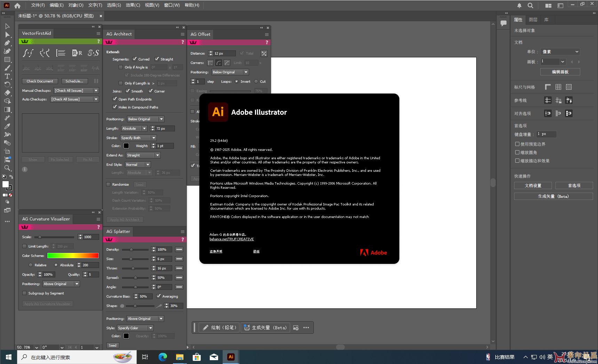This screenshot has width=598, height=364.
Task: Open File Explorer from taskbar
Action: click(x=180, y=357)
